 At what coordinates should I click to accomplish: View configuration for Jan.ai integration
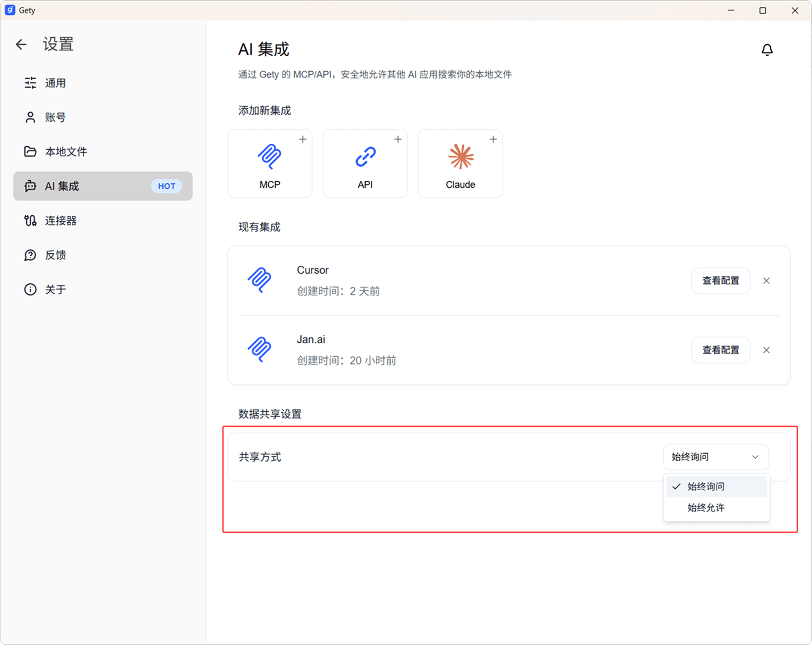tap(720, 350)
